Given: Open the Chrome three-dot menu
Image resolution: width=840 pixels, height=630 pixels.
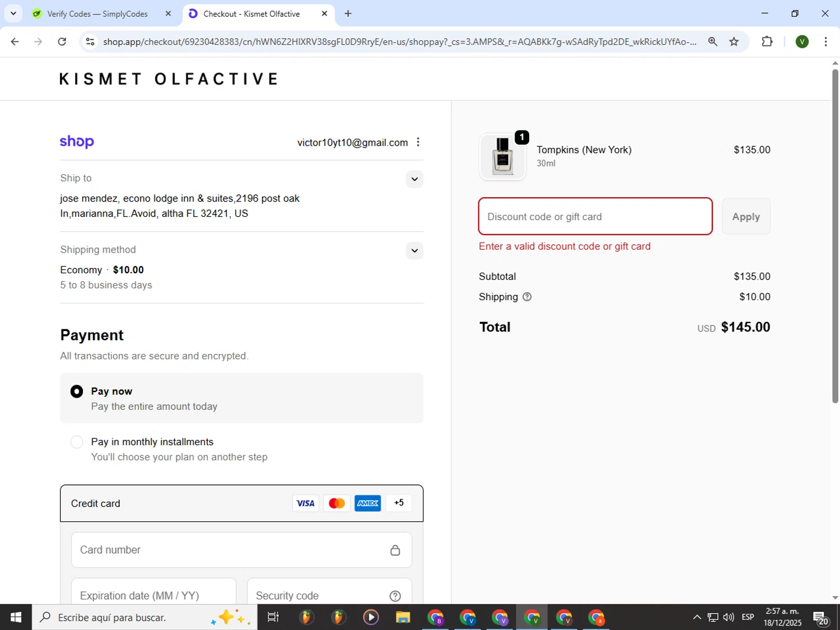Looking at the screenshot, I should click(x=825, y=41).
